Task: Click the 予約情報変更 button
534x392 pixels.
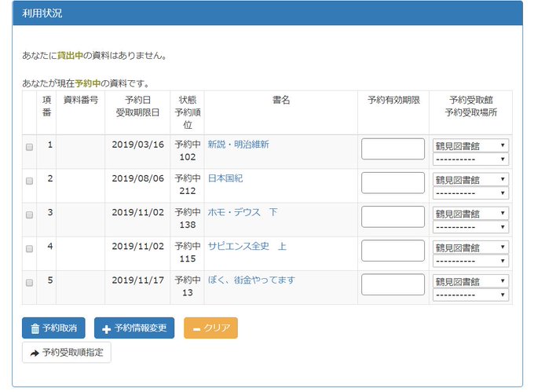Action: 134,328
